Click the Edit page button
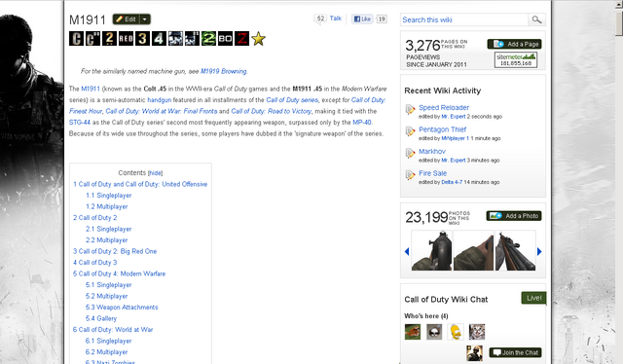Screen dimensions: 623x364 [127, 19]
